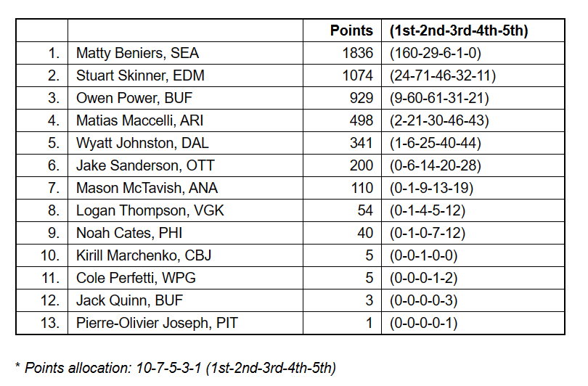Viewport: 588px width, 386px height.
Task: Select the Matty Beniers, SEA cell
Action: (x=137, y=53)
